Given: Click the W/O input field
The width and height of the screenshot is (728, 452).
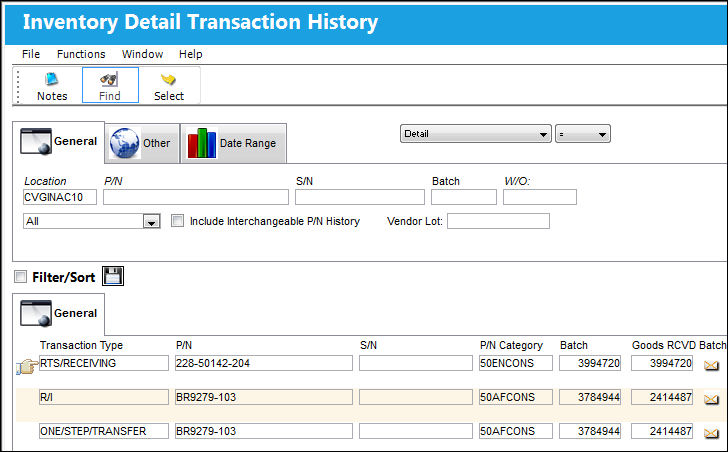Looking at the screenshot, I should pos(540,197).
